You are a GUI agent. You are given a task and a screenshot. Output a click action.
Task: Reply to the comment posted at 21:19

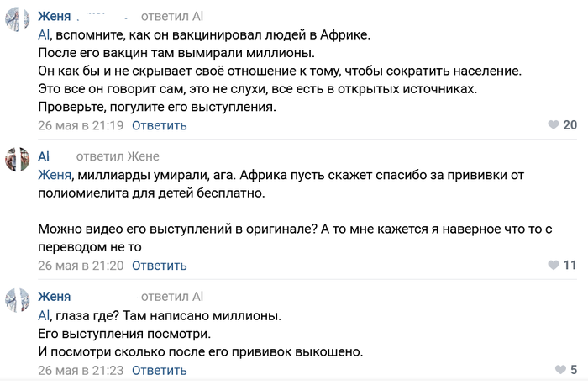[159, 125]
